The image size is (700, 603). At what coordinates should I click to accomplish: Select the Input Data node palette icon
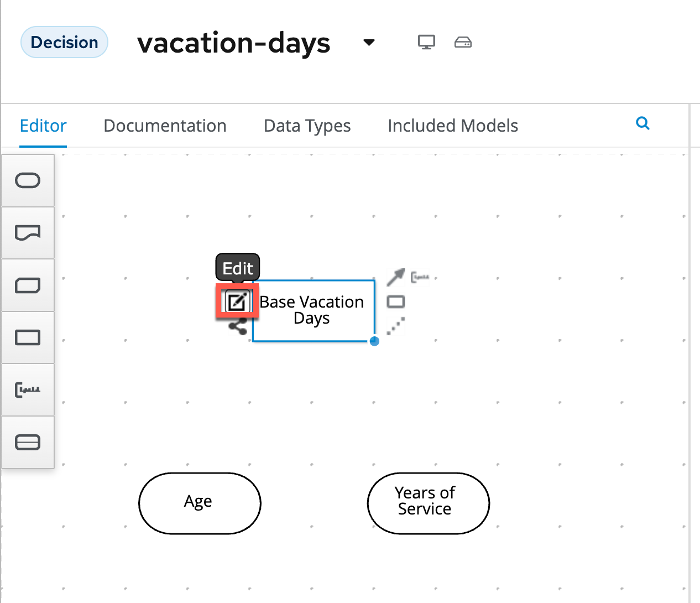pos(28,180)
